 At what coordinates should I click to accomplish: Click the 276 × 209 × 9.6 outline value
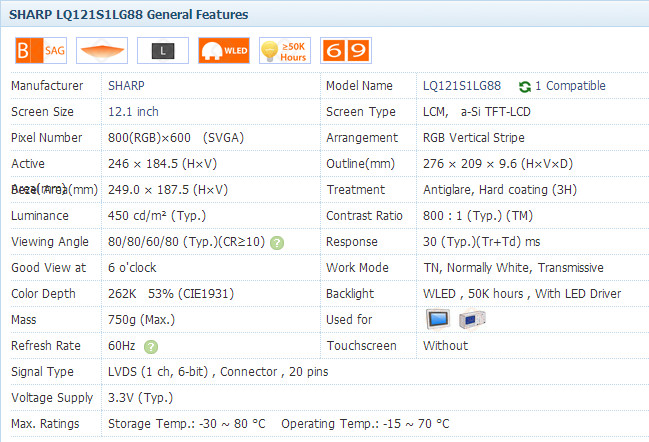[x=498, y=164]
